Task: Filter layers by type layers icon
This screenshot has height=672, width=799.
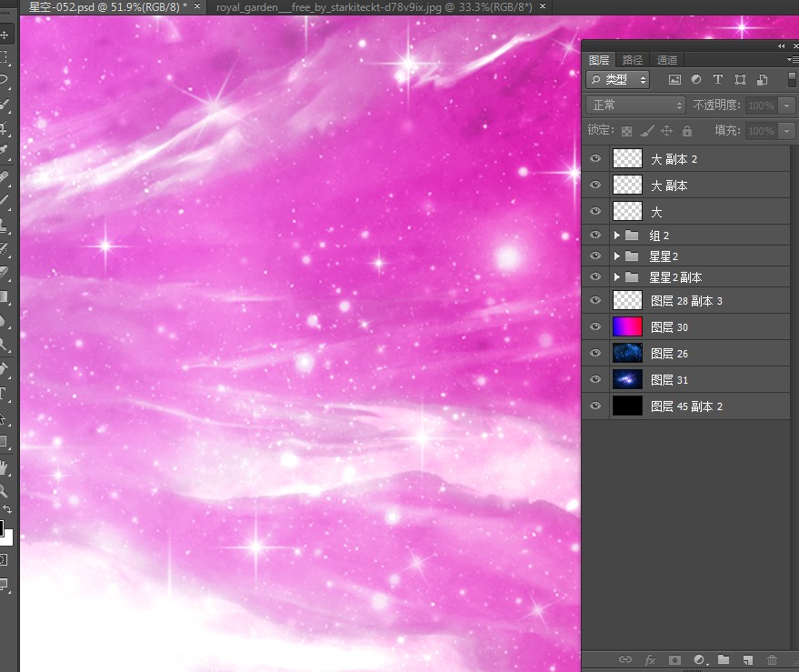Action: coord(718,79)
